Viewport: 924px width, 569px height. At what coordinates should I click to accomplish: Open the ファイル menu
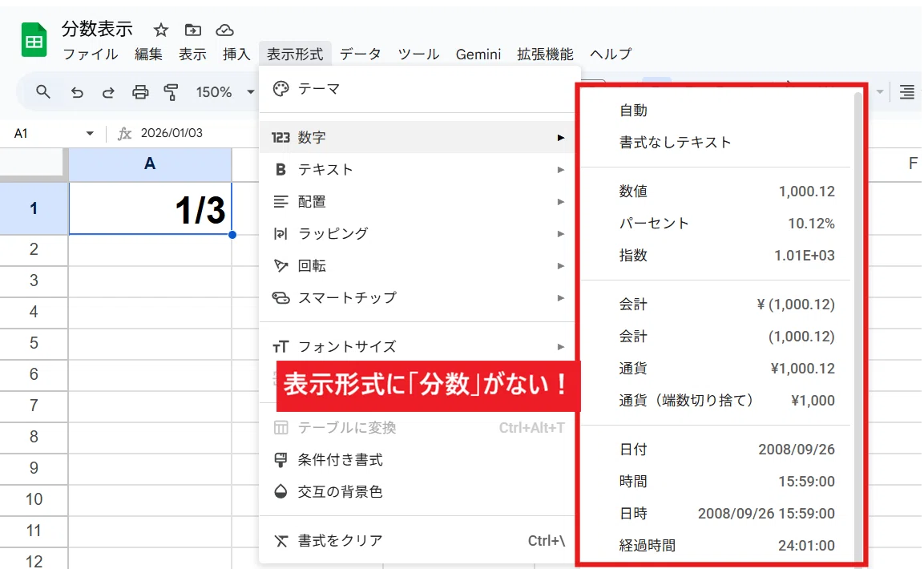pyautogui.click(x=91, y=54)
